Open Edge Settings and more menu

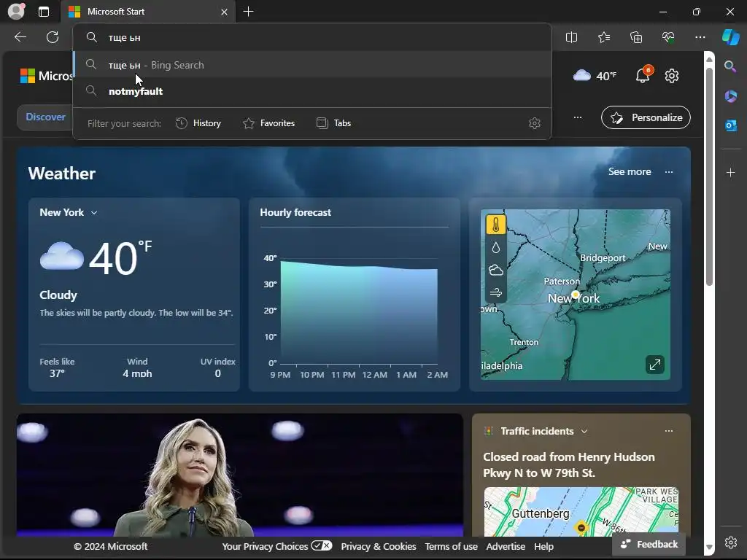(x=700, y=37)
